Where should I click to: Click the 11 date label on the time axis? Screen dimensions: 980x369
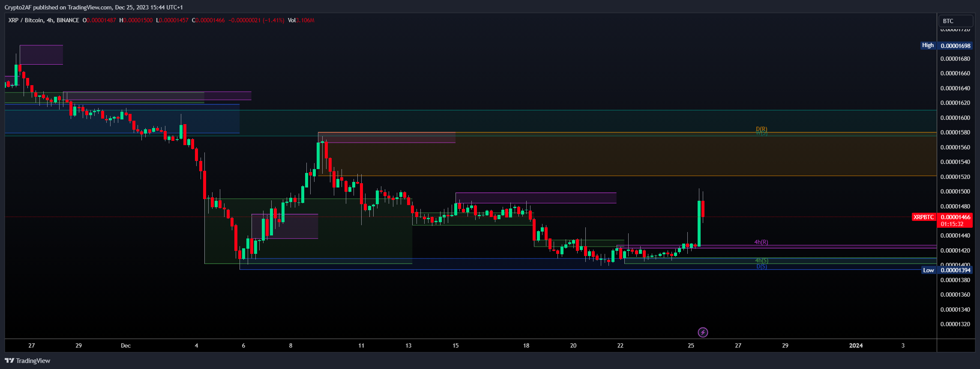click(361, 345)
